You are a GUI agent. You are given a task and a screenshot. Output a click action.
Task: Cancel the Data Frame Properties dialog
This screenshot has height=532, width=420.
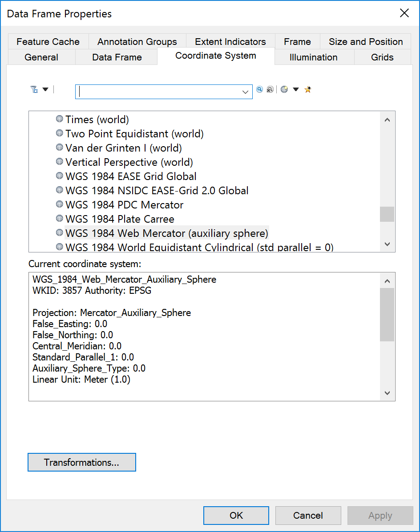pos(308,515)
